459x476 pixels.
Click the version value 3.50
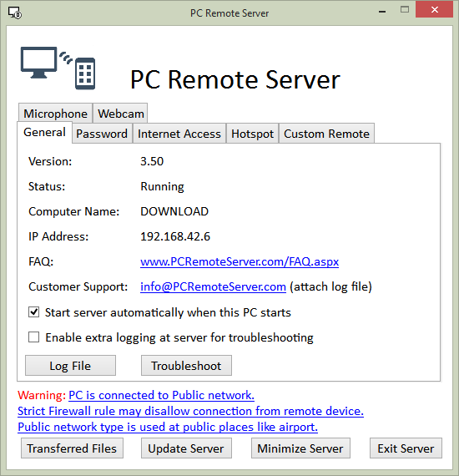152,161
